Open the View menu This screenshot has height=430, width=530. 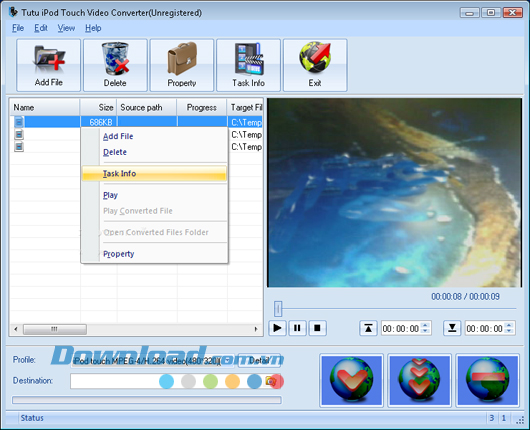(66, 28)
